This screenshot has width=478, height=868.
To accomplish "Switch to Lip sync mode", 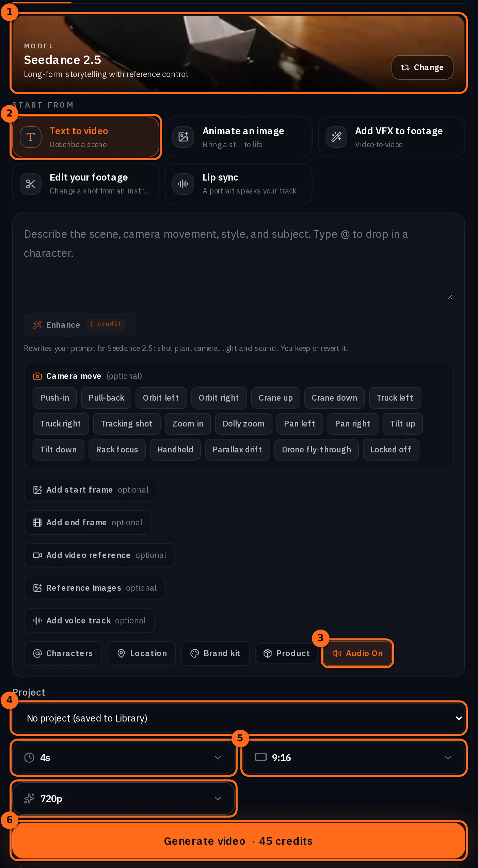I will click(239, 184).
